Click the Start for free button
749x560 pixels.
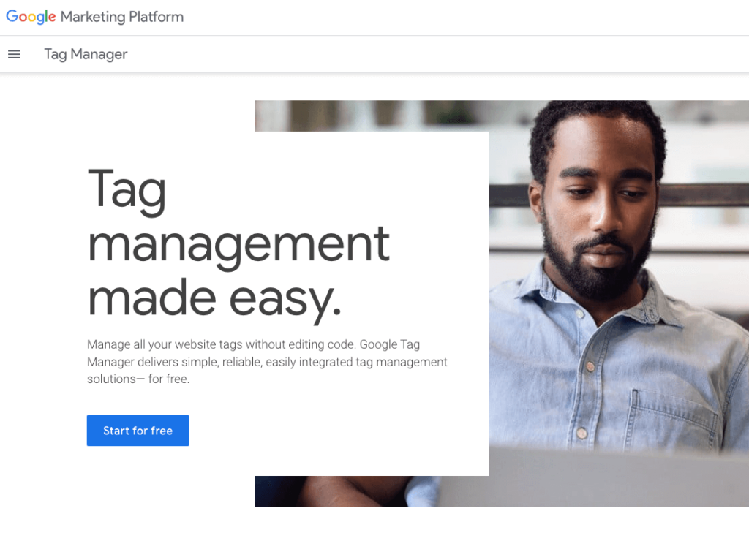(138, 430)
